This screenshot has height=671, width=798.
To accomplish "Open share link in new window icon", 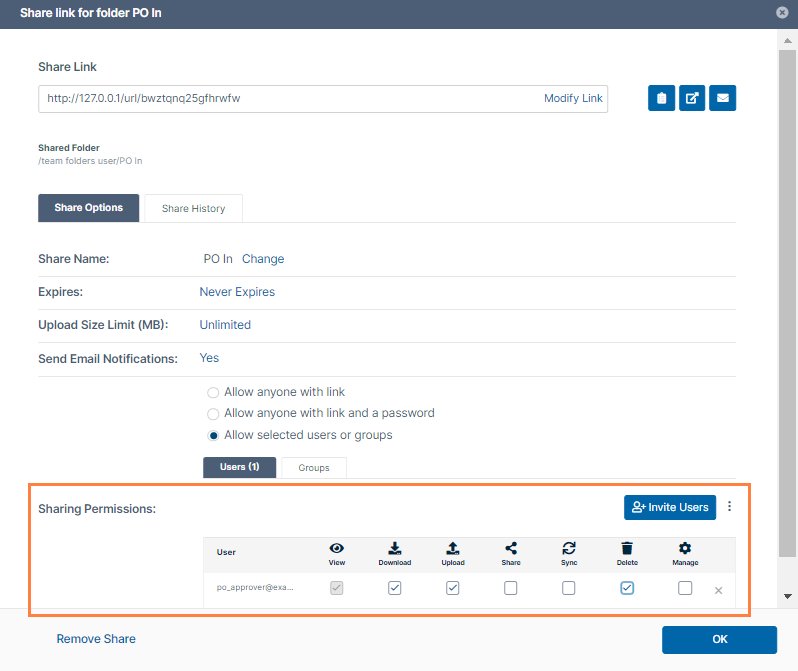I will click(x=692, y=98).
